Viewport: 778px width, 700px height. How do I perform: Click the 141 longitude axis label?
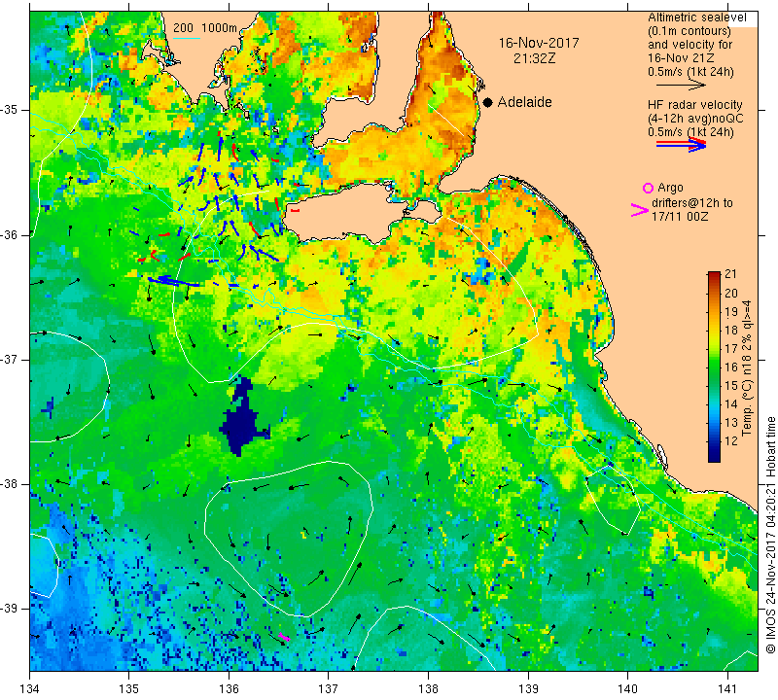pyautogui.click(x=727, y=689)
